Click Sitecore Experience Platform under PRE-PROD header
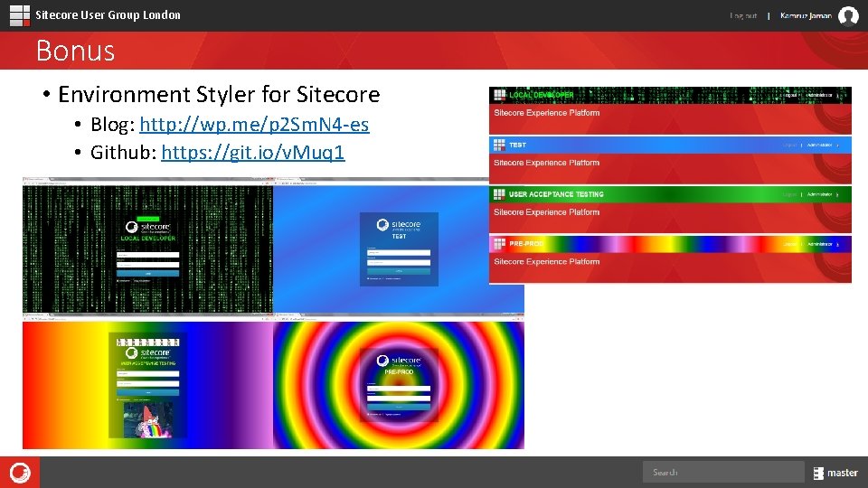 [546, 262]
